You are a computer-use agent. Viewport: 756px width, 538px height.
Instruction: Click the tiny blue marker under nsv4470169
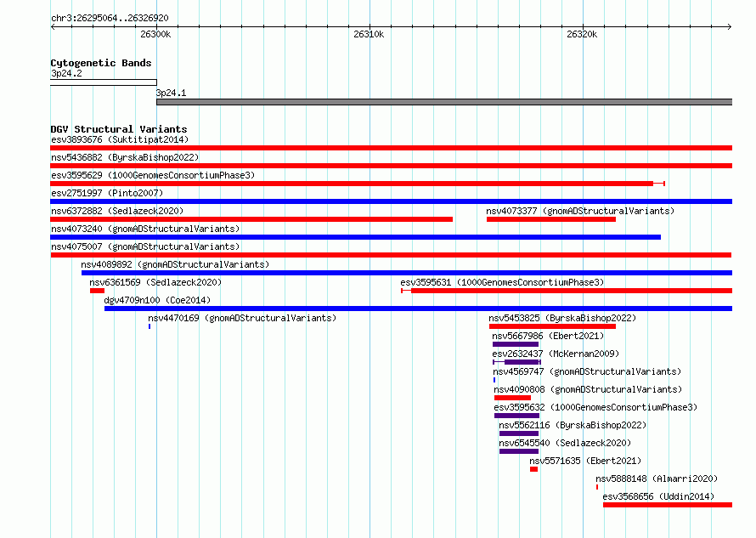[150, 326]
